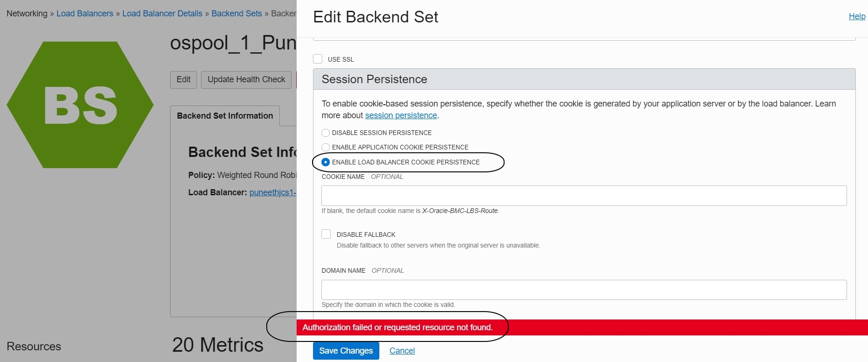Viewport: 868px width, 362px height.
Task: Select Enable Load Balancer Cookie Persistence
Action: point(326,162)
